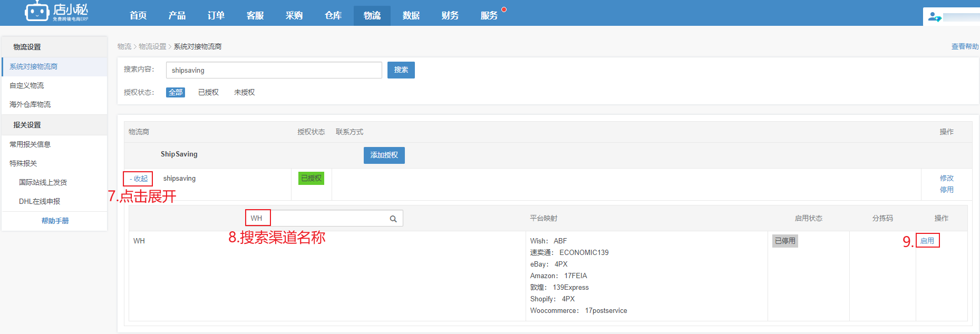
Task: Open the 帮助手册 link
Action: (55, 221)
